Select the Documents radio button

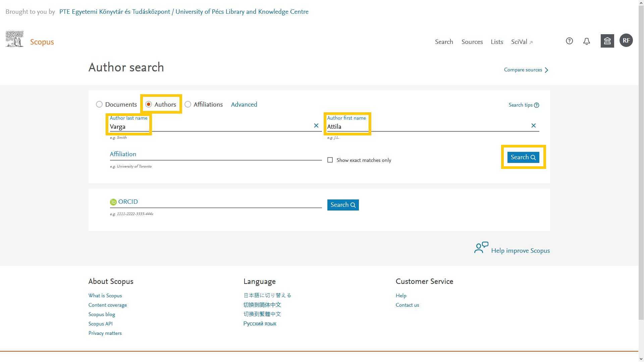click(99, 104)
